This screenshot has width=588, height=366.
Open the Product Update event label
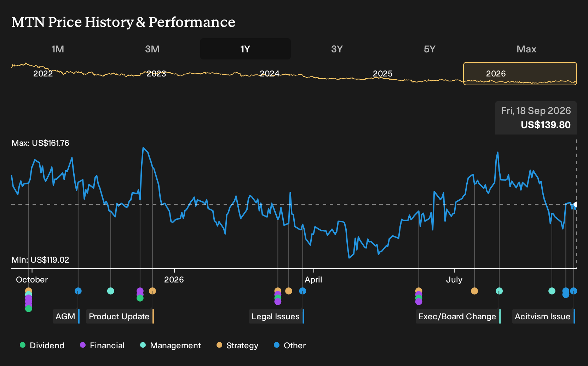click(120, 316)
